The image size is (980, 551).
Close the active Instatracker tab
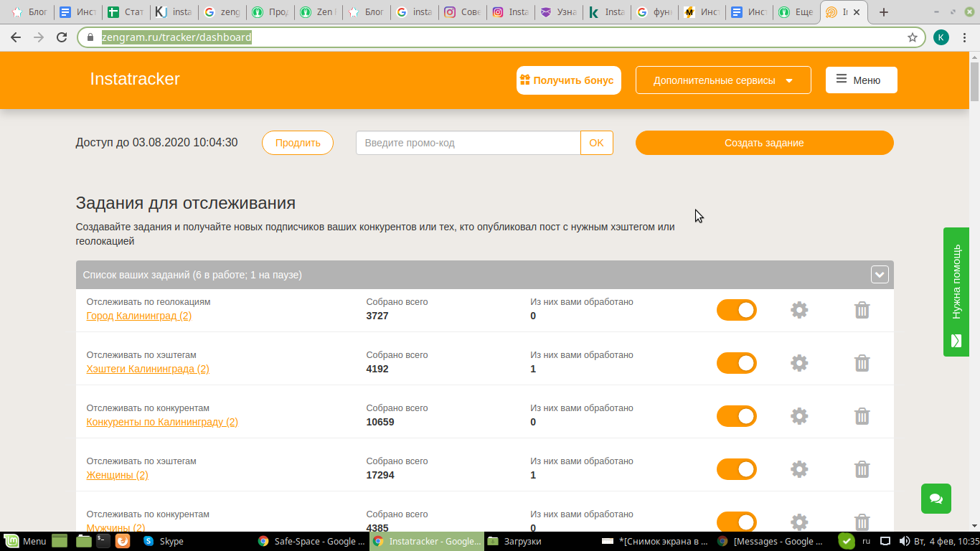point(856,12)
